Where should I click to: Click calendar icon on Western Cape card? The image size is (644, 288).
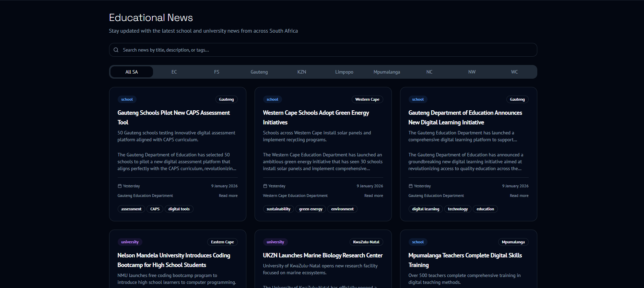pos(265,186)
